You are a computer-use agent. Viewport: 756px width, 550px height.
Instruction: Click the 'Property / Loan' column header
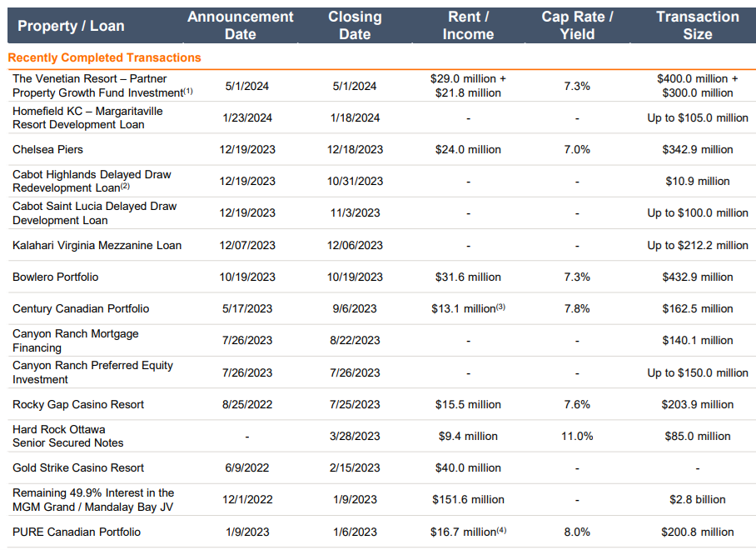(x=71, y=26)
